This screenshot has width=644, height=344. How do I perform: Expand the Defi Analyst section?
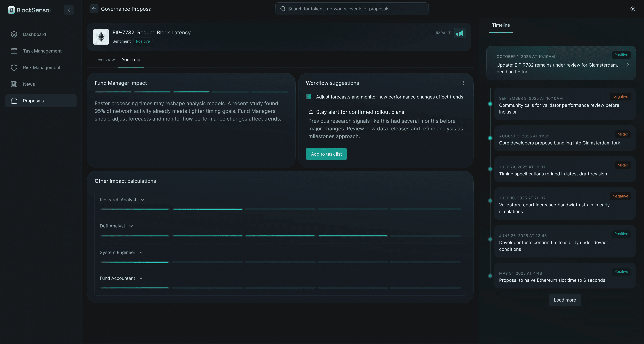pyautogui.click(x=131, y=226)
